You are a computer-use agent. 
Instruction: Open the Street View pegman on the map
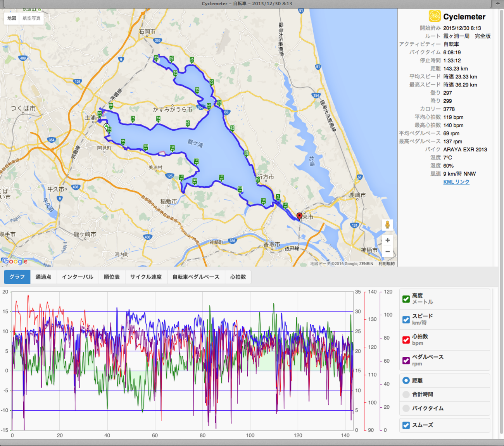click(387, 225)
